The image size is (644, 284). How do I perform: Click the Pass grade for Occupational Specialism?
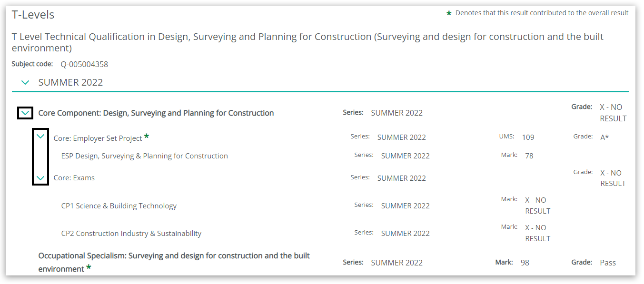[x=608, y=263]
